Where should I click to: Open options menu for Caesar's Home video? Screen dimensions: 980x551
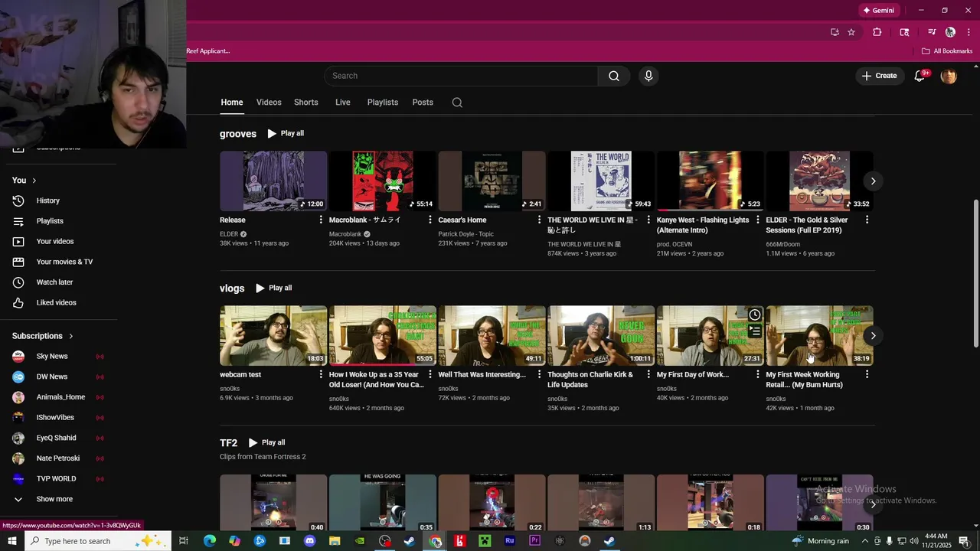539,220
